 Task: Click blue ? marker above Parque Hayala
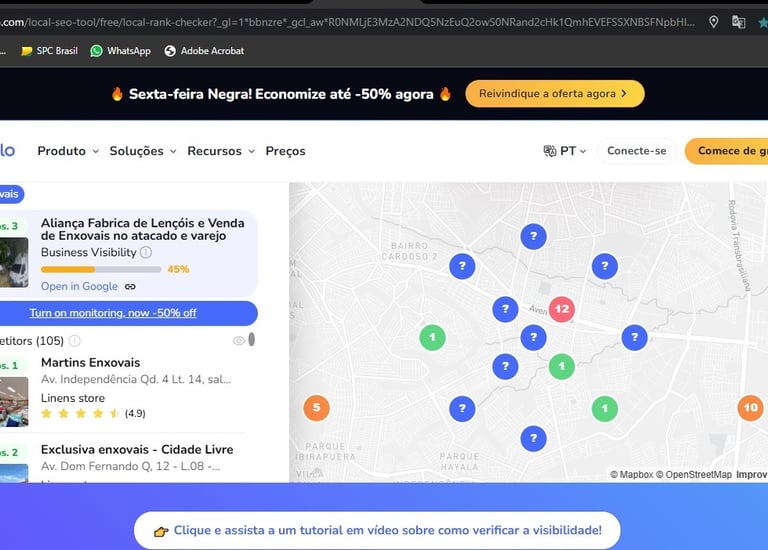pyautogui.click(x=462, y=408)
